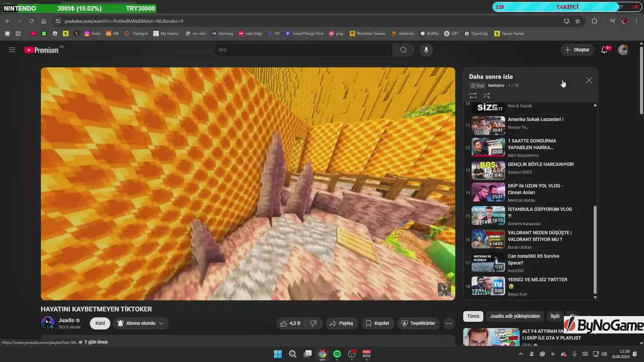Open Juadis channel name link
This screenshot has height=362, width=644.
[x=66, y=320]
